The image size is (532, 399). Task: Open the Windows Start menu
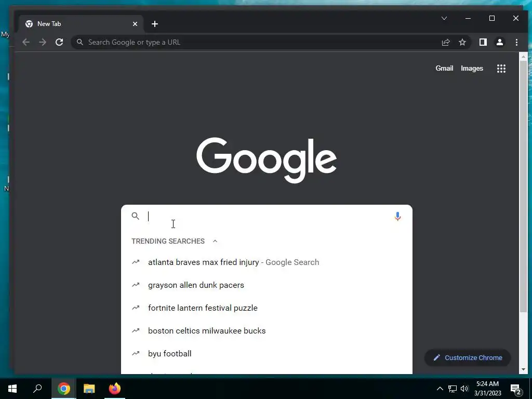pos(12,389)
